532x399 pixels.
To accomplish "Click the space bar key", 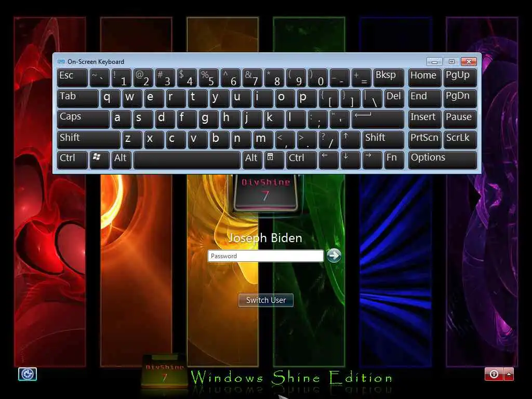I will point(187,160).
